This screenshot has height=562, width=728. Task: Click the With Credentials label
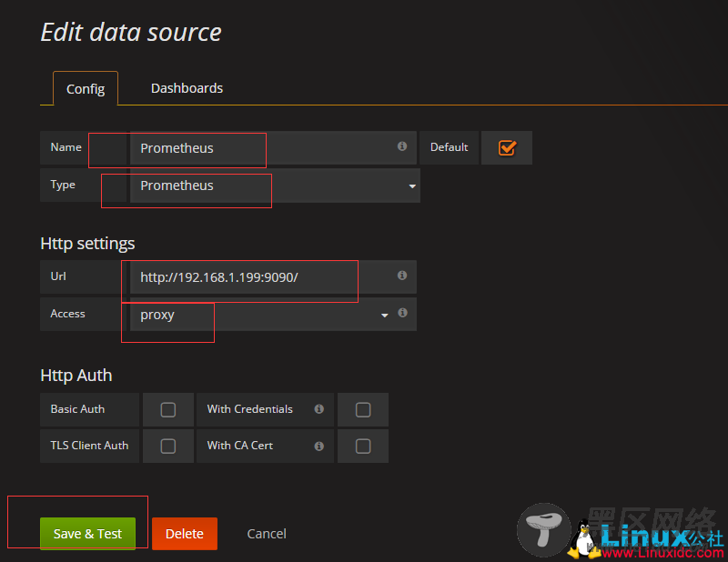point(249,409)
